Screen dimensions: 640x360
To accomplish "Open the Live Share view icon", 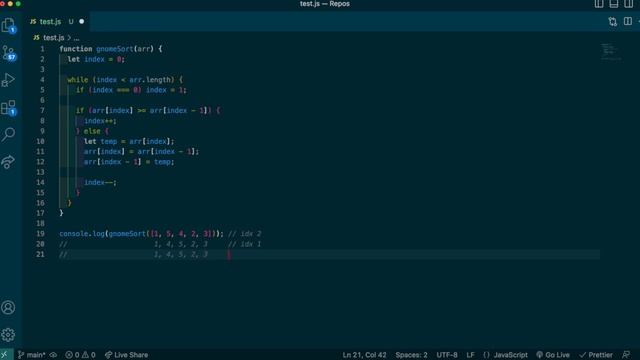I will (8, 162).
